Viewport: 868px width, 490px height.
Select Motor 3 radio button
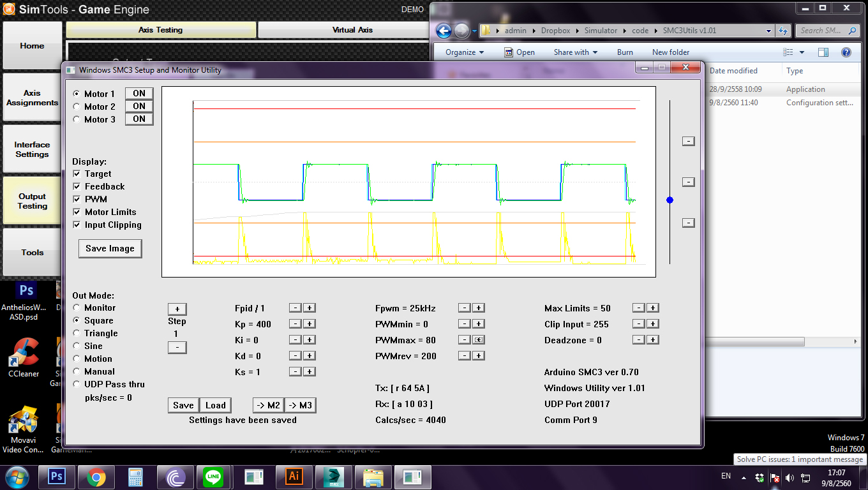pyautogui.click(x=77, y=119)
